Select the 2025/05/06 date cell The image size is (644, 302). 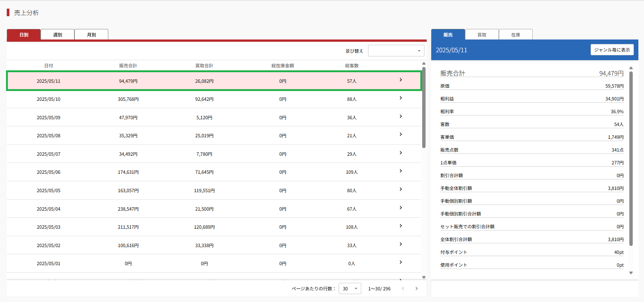click(48, 172)
